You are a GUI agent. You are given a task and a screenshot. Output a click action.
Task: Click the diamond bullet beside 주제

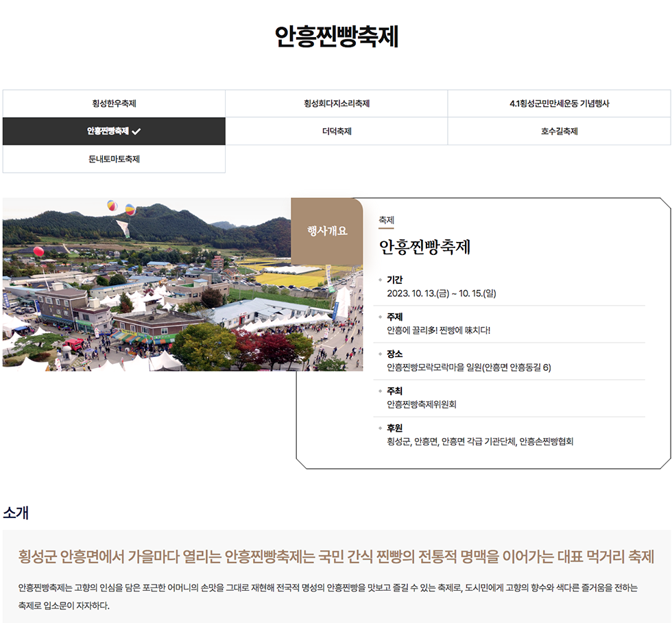click(x=381, y=317)
